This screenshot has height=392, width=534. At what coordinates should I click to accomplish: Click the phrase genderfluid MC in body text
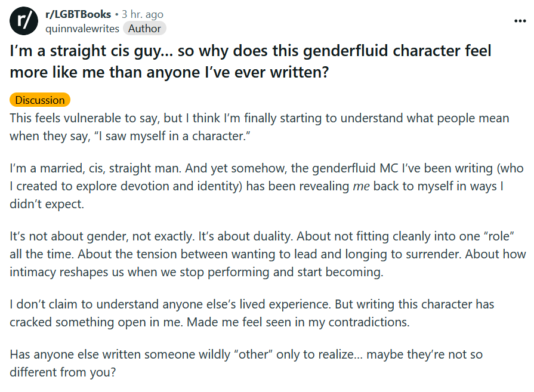tap(354, 168)
